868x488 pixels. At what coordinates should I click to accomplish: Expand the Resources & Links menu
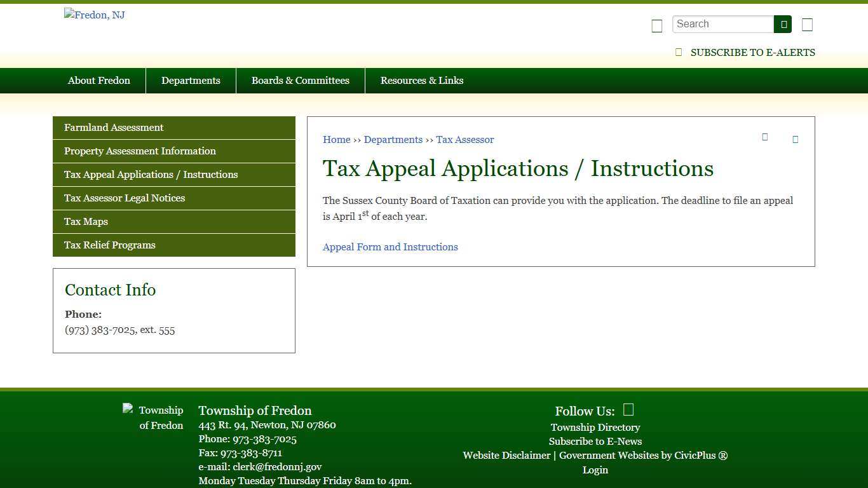point(422,80)
